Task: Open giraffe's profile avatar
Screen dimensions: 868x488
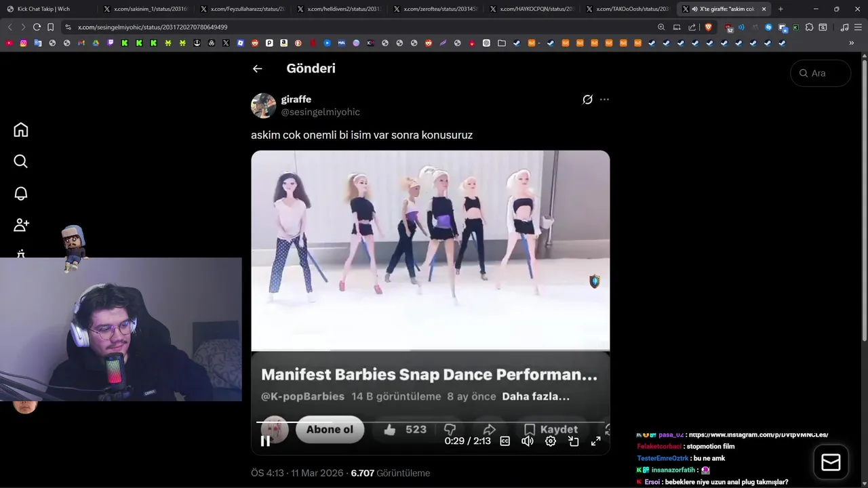Action: pos(263,106)
